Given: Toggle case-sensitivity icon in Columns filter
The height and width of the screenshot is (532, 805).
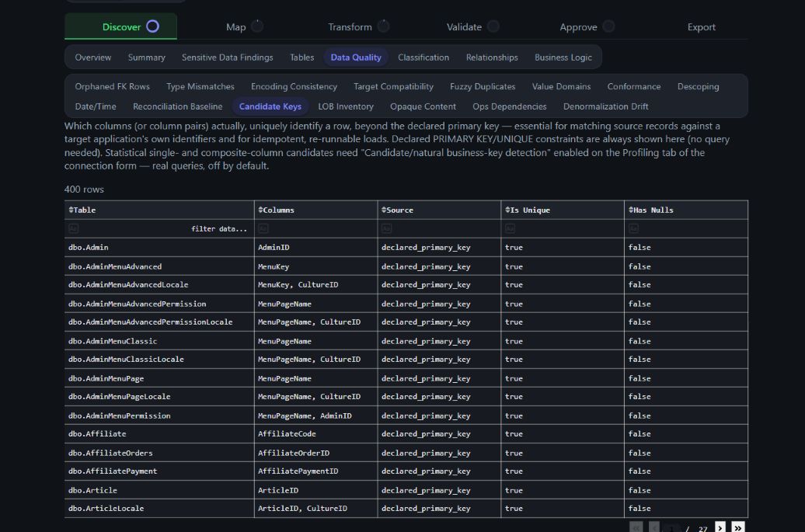Looking at the screenshot, I should (x=263, y=229).
